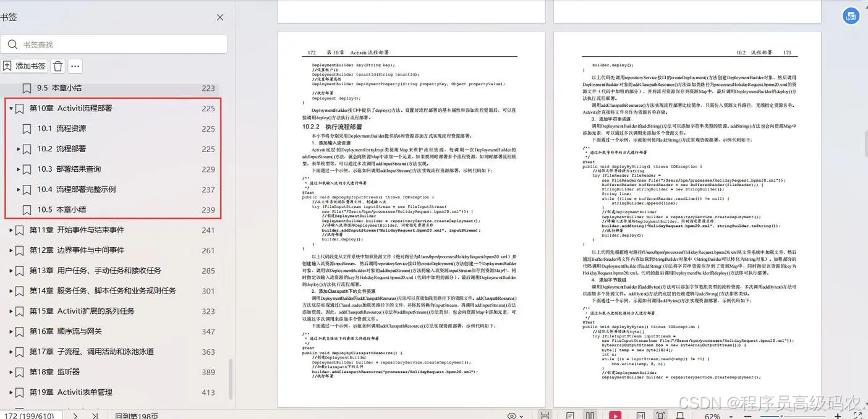Toggle the eye protection view icon

pos(512,416)
